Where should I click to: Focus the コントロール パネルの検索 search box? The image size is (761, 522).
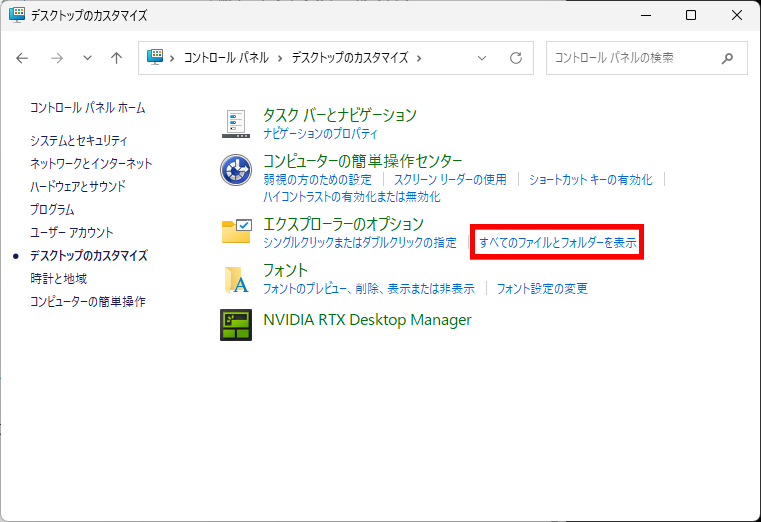(x=646, y=58)
